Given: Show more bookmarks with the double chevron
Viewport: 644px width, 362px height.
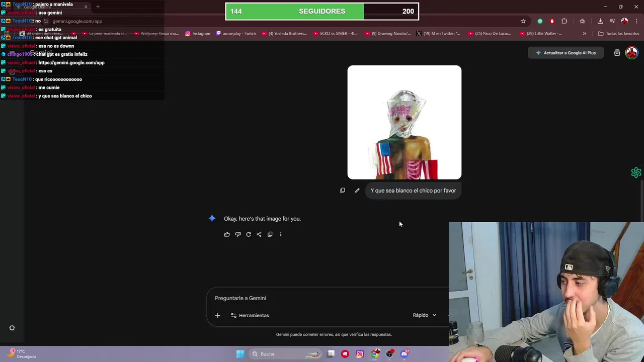Looking at the screenshot, I should (x=584, y=34).
